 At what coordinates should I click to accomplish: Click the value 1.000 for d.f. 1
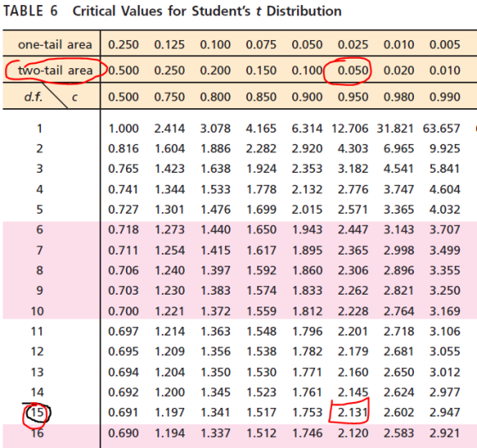click(x=124, y=129)
